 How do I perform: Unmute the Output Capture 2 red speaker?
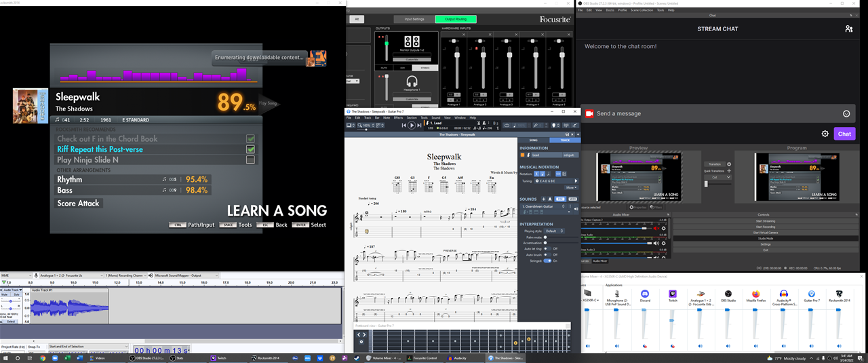tap(656, 229)
